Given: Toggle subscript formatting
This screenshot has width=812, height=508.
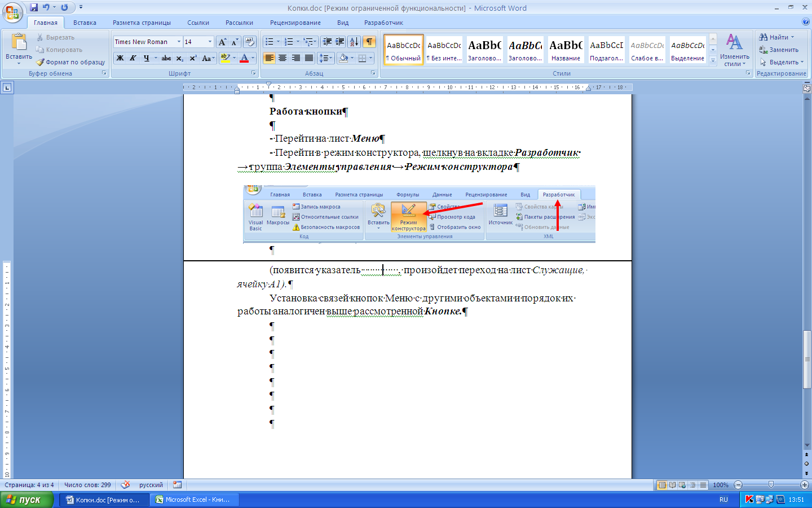Looking at the screenshot, I should (179, 58).
